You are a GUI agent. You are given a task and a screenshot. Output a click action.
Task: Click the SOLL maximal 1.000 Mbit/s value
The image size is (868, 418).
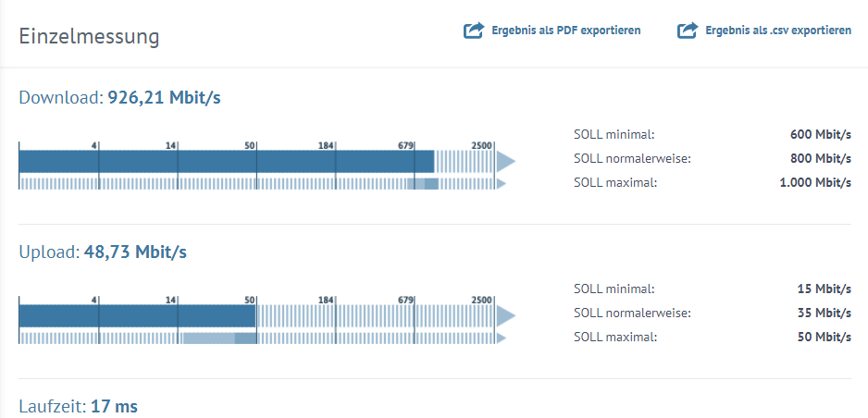(815, 182)
